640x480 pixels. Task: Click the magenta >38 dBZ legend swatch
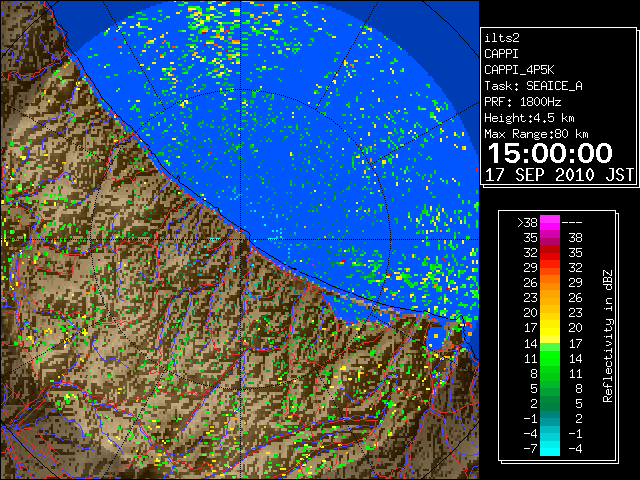pyautogui.click(x=550, y=222)
